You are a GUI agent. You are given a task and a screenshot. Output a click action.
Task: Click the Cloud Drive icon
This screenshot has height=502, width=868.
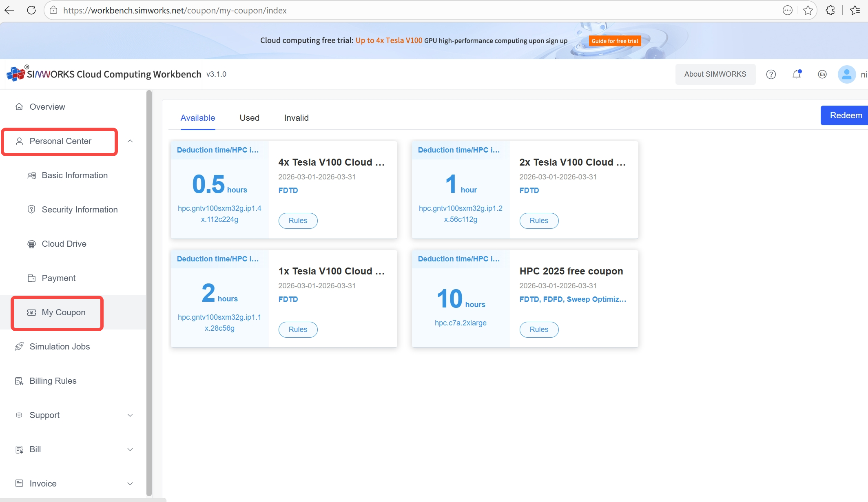tap(31, 244)
